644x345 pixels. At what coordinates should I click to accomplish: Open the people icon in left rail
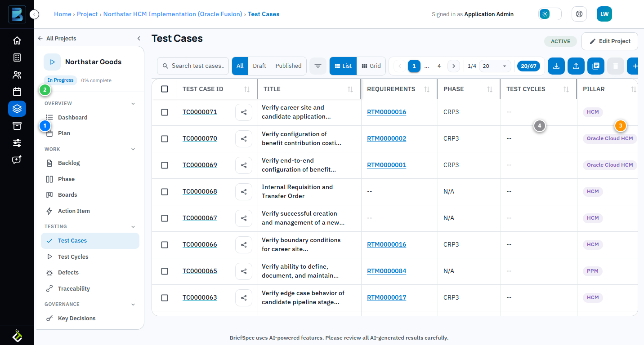[x=17, y=75]
